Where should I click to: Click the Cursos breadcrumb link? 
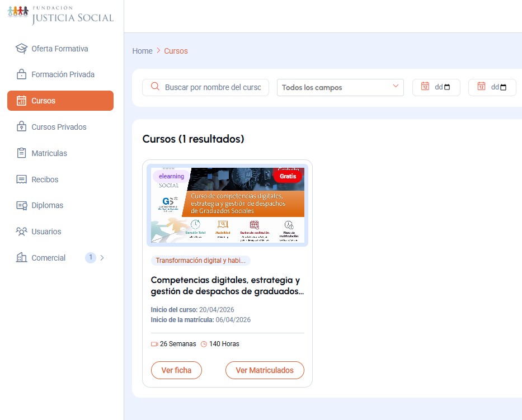[176, 51]
